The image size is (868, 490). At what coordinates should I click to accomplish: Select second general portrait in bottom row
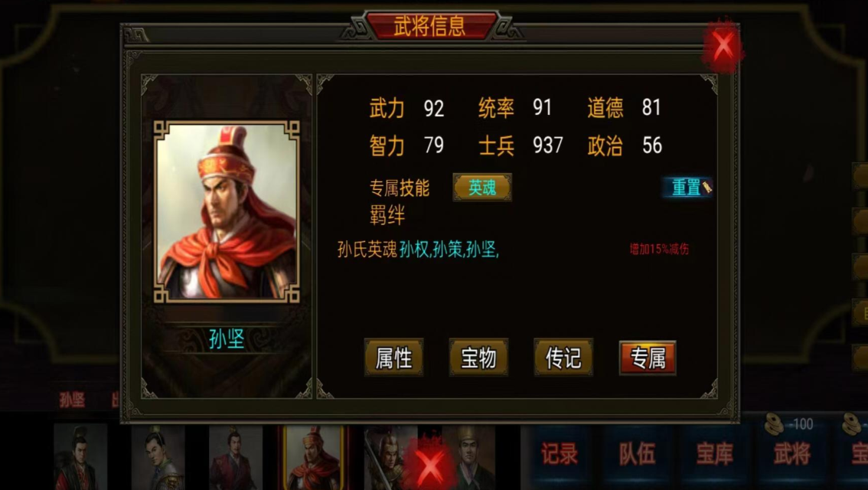(158, 457)
